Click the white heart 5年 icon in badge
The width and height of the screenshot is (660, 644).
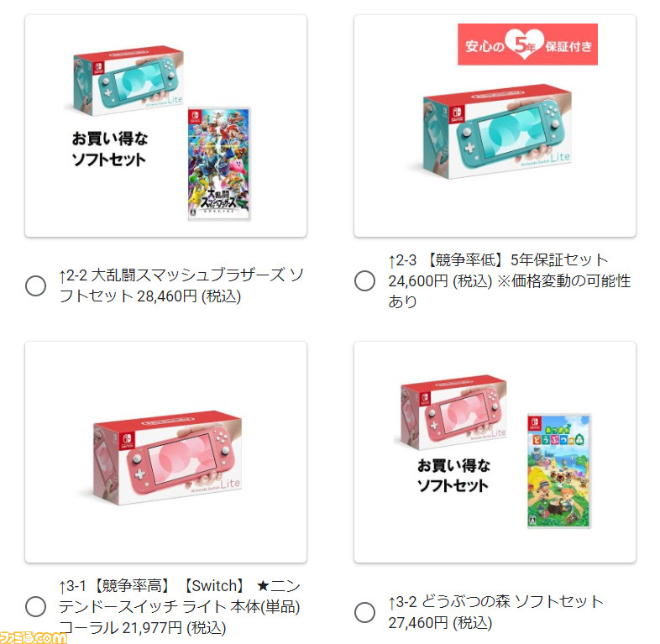click(x=524, y=44)
